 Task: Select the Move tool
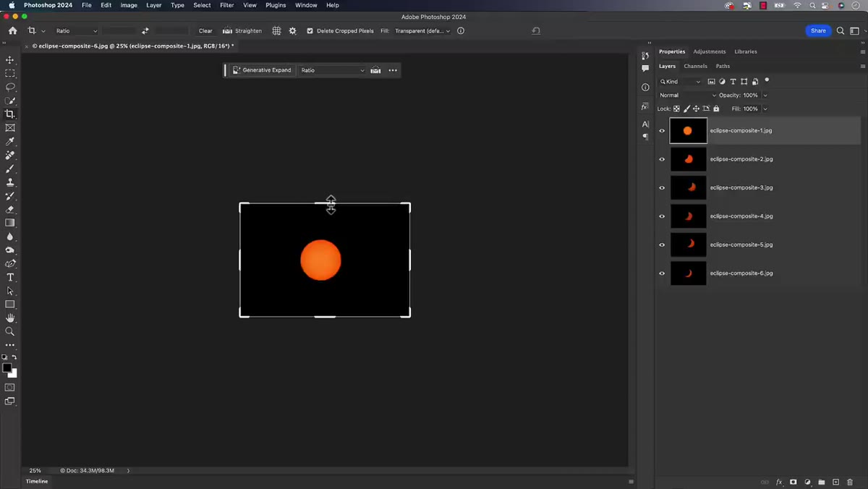click(x=10, y=60)
